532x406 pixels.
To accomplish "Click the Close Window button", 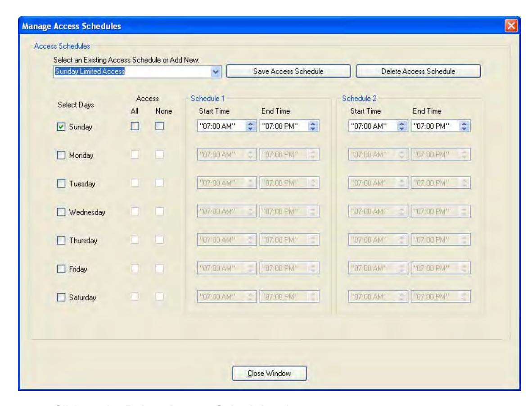I will point(269,374).
